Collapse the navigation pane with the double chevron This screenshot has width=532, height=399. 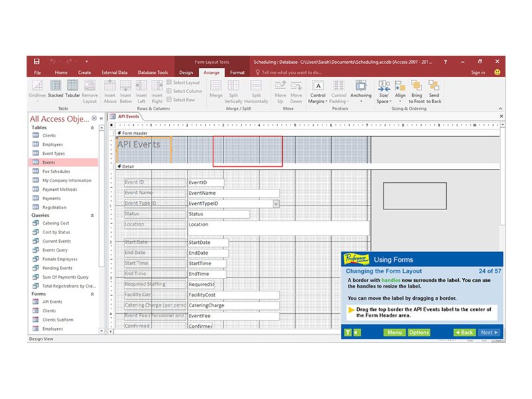[x=101, y=118]
